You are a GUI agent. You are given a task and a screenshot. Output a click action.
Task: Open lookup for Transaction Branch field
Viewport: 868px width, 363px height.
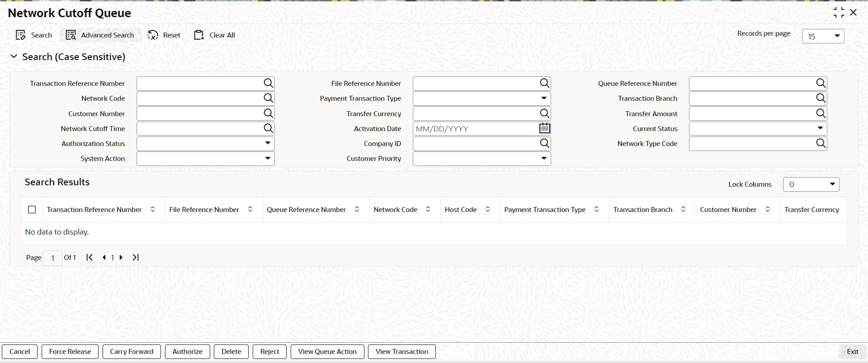pyautogui.click(x=821, y=98)
